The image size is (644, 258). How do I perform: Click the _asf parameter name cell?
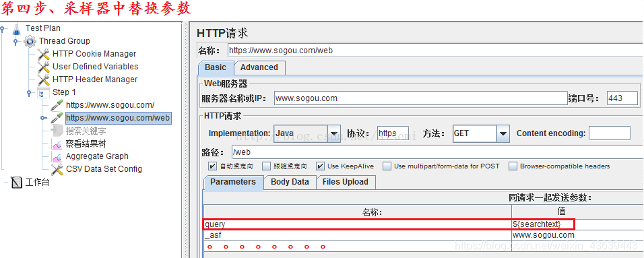point(357,235)
